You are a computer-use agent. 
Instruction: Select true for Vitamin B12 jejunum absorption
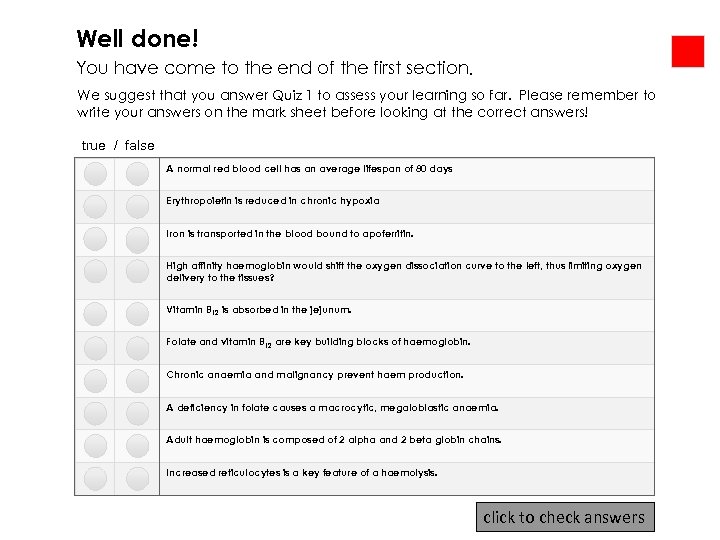pos(95,315)
